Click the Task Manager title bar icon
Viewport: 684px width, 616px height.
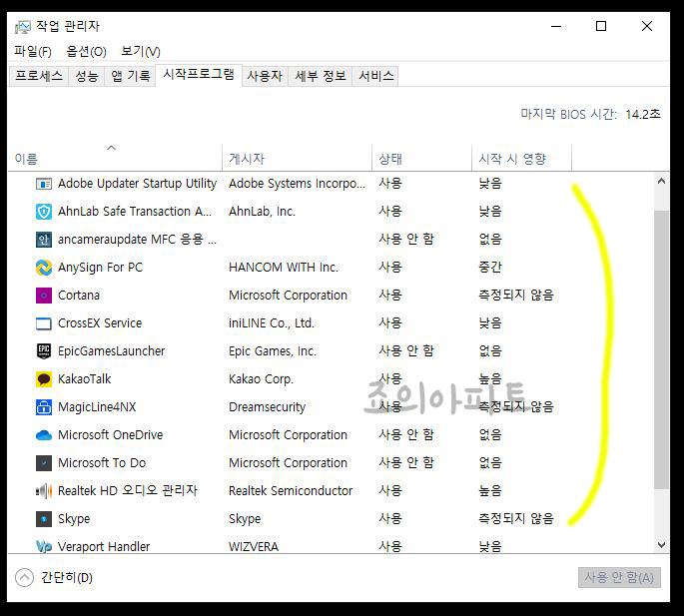(x=23, y=27)
